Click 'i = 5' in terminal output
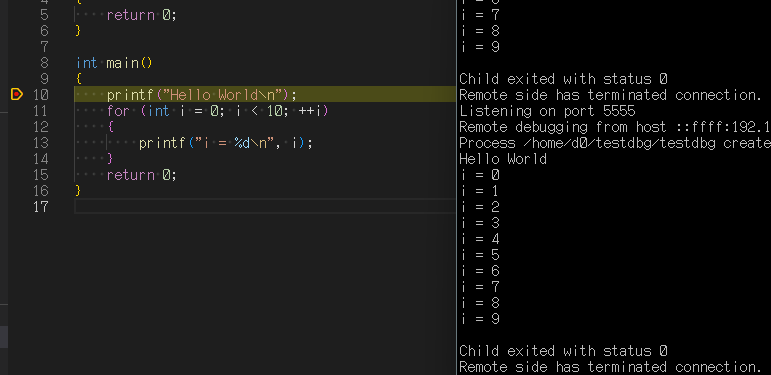 click(480, 255)
